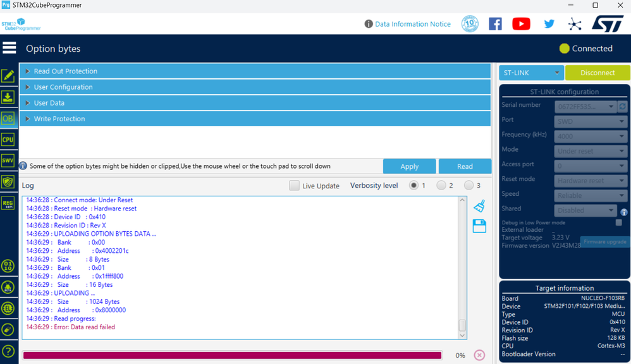Screen dimensions: 631x364
Task: Open the Frequency (kHz) dropdown
Action: pos(591,136)
